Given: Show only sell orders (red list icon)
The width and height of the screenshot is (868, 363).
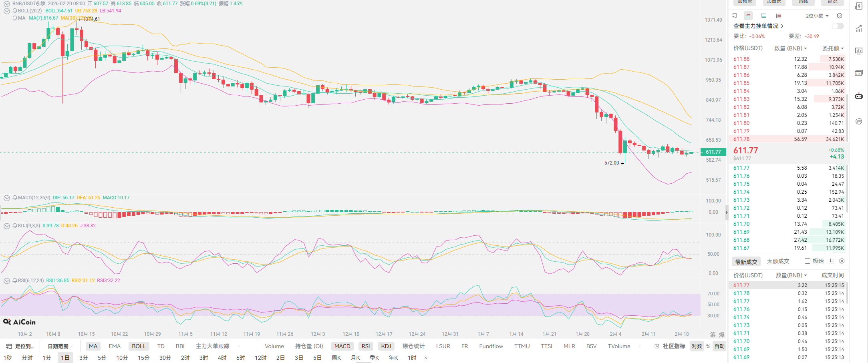Looking at the screenshot, I should coord(778,16).
